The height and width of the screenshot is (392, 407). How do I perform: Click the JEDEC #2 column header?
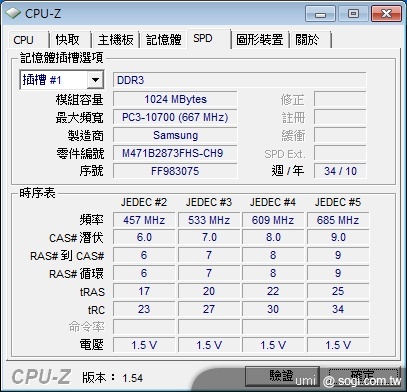click(144, 202)
